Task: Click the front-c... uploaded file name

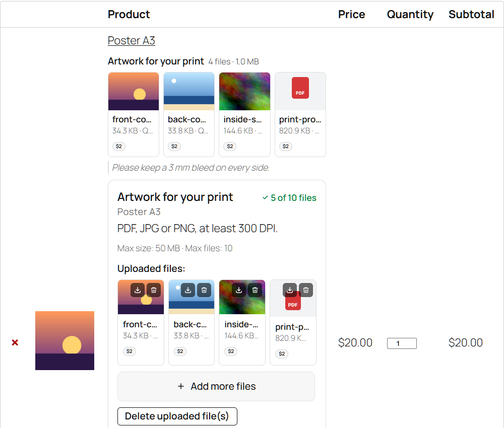Action: pos(140,325)
